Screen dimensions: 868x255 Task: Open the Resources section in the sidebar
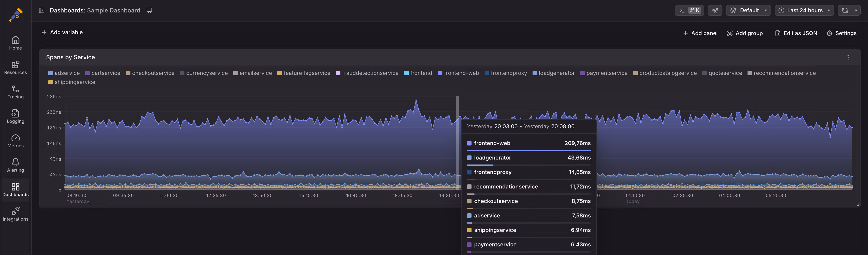pyautogui.click(x=16, y=67)
